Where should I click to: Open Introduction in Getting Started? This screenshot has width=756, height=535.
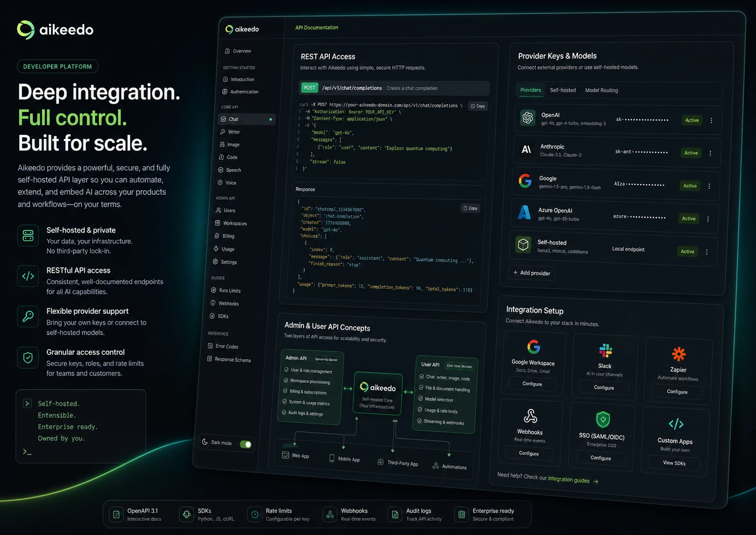[239, 80]
